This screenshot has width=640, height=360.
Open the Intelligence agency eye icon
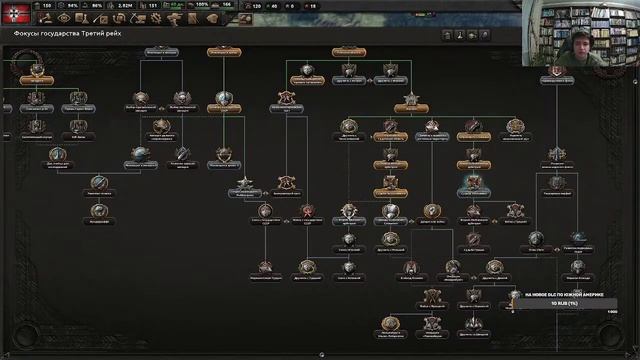point(64,18)
